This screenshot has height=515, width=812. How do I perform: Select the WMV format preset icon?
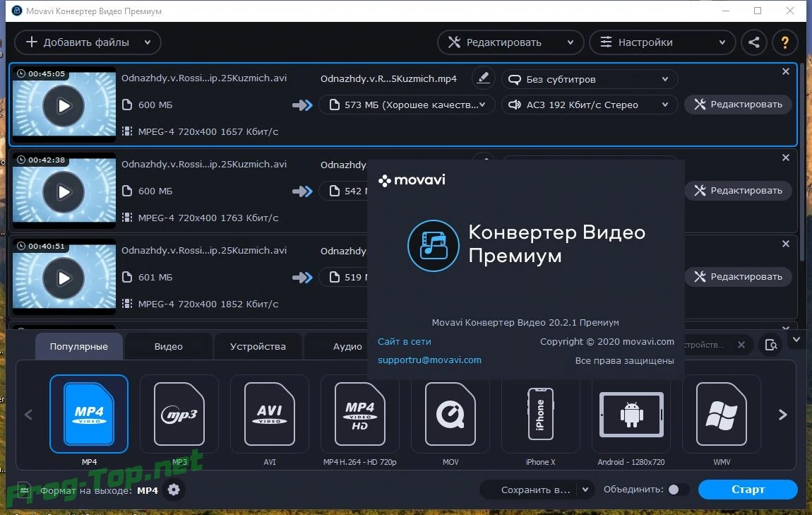coord(722,414)
